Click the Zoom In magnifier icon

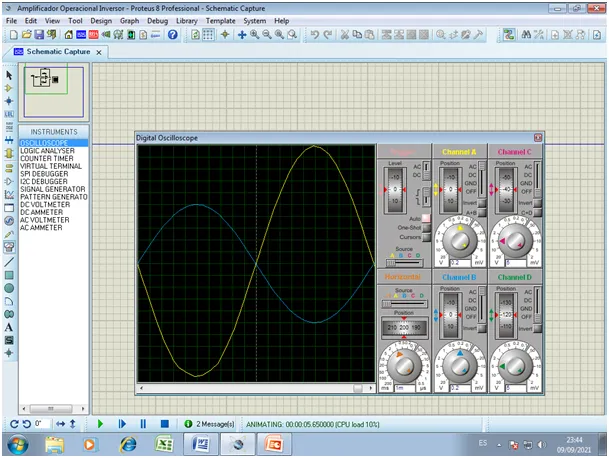click(x=254, y=35)
